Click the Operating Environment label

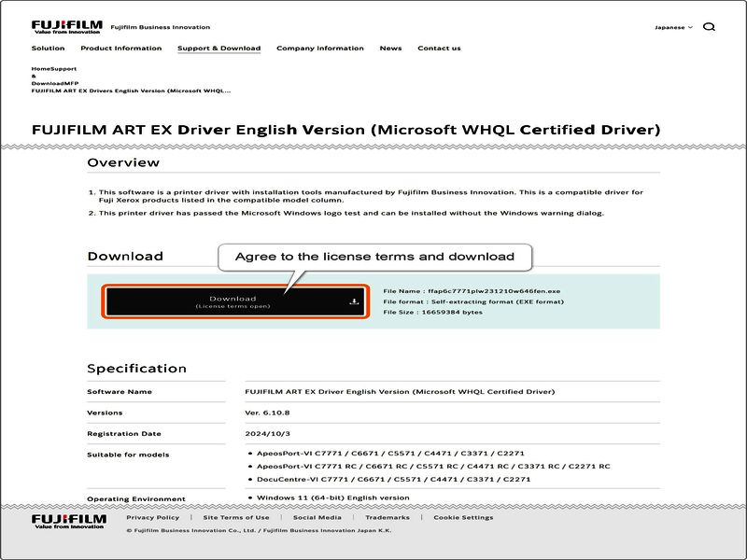tap(136, 498)
